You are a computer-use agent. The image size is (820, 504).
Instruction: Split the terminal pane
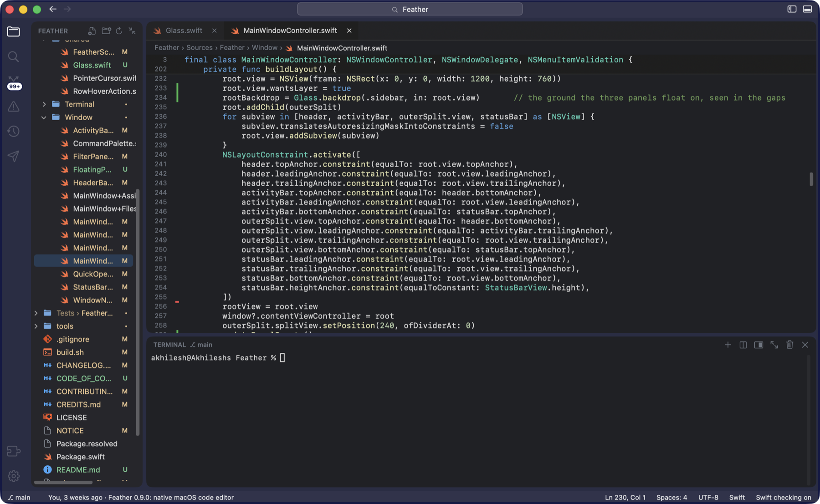click(x=743, y=345)
